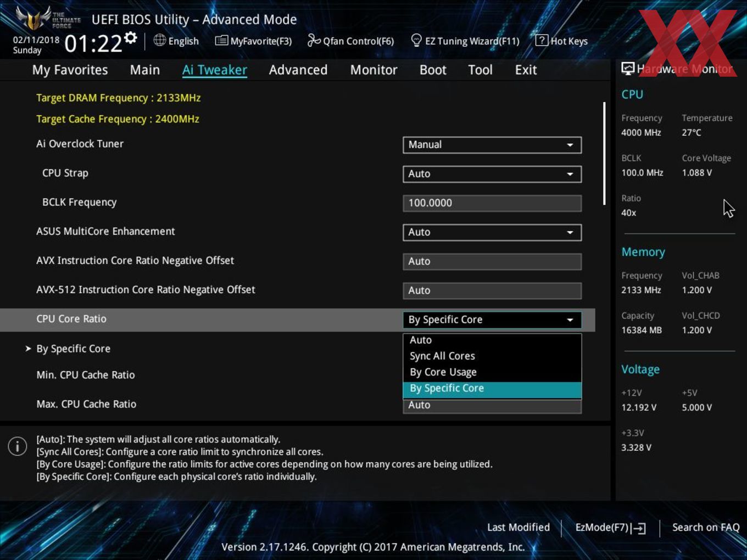747x560 pixels.
Task: Select the Ai Tweaker tab
Action: [215, 70]
